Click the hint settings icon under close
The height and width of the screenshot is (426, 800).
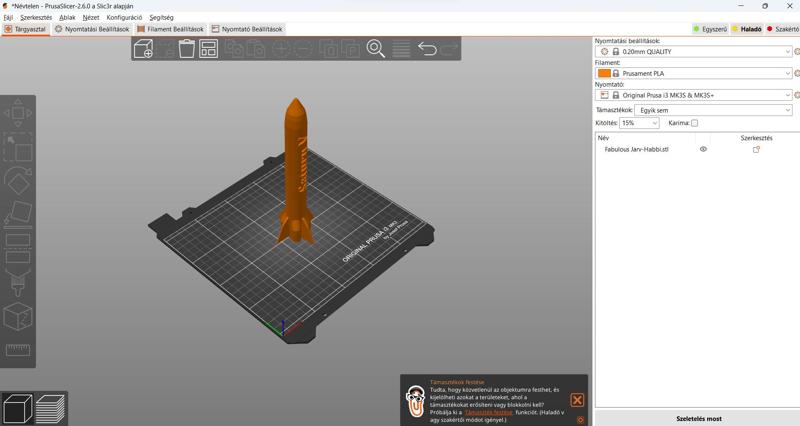(x=580, y=420)
